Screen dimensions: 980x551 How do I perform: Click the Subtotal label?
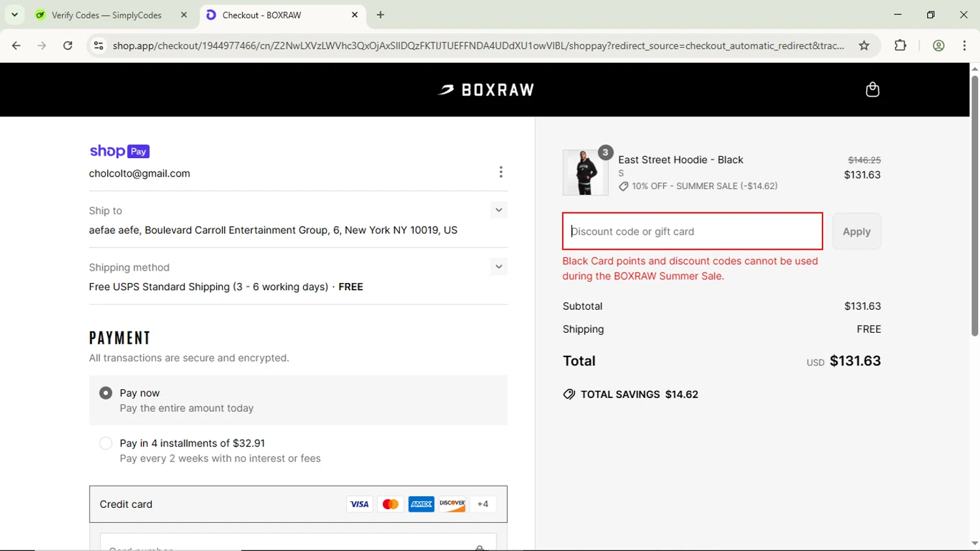[583, 306]
